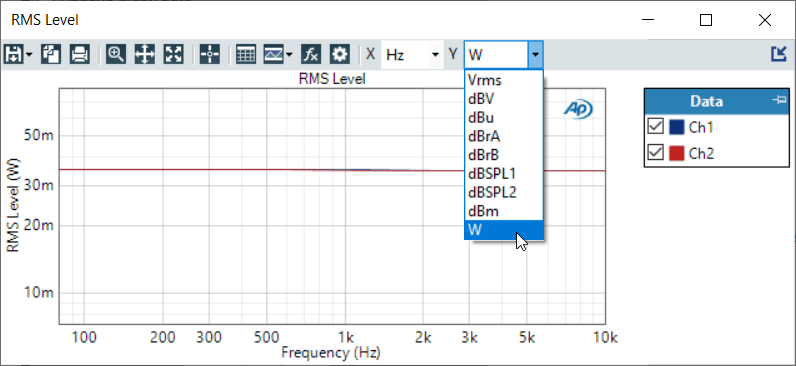The height and width of the screenshot is (366, 796).
Task: Select dBSPL2 from the unit list
Action: pyautogui.click(x=504, y=192)
